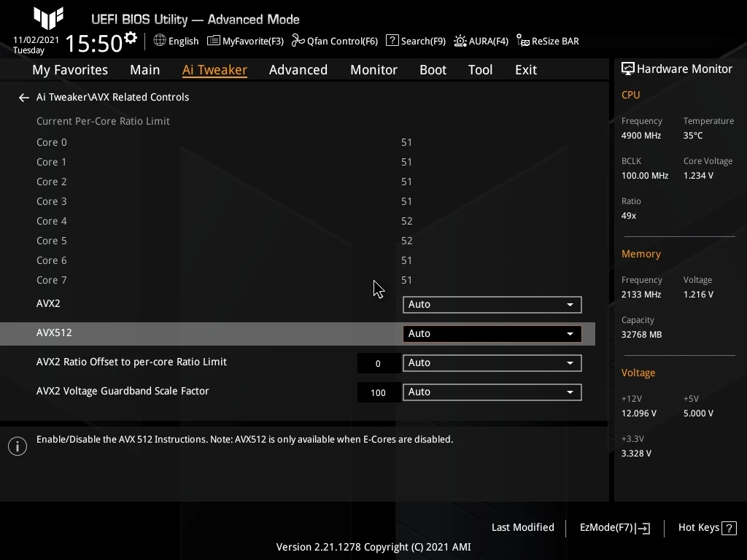Click AVX2 Ratio Offset to per-core label
This screenshot has width=747, height=560.
coord(131,362)
